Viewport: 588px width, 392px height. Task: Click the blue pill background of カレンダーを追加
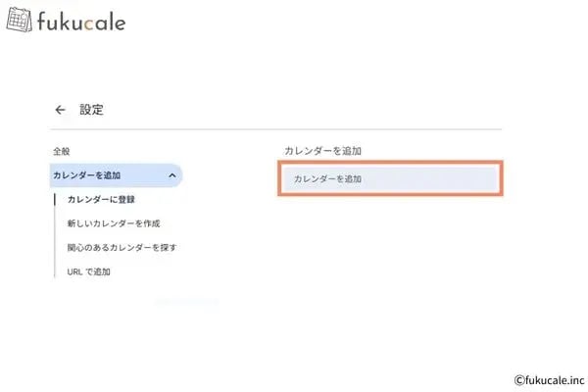point(147,175)
